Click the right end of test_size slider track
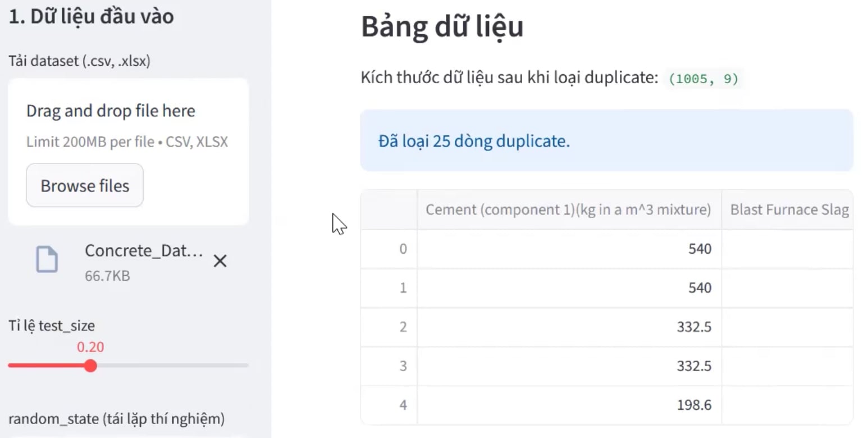The height and width of the screenshot is (438, 868). tap(246, 366)
